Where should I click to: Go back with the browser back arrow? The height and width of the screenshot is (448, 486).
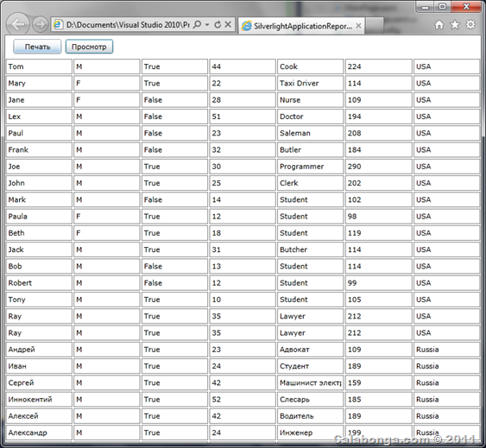(x=17, y=24)
